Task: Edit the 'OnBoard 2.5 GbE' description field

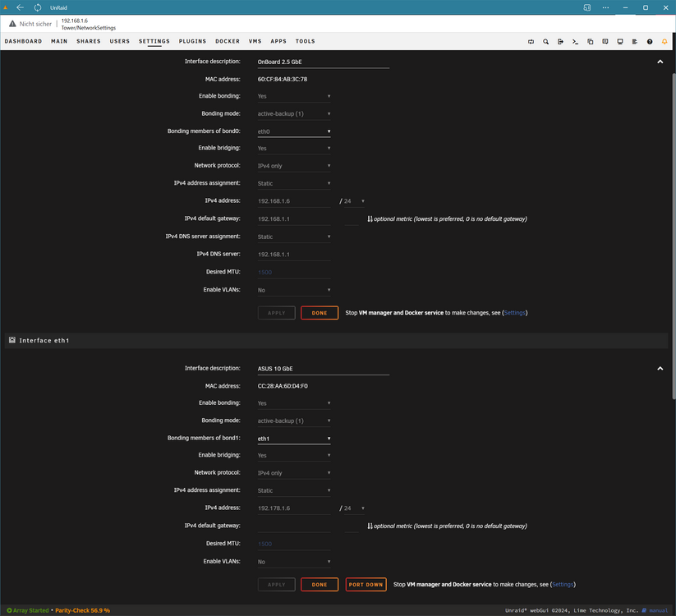Action: [324, 62]
